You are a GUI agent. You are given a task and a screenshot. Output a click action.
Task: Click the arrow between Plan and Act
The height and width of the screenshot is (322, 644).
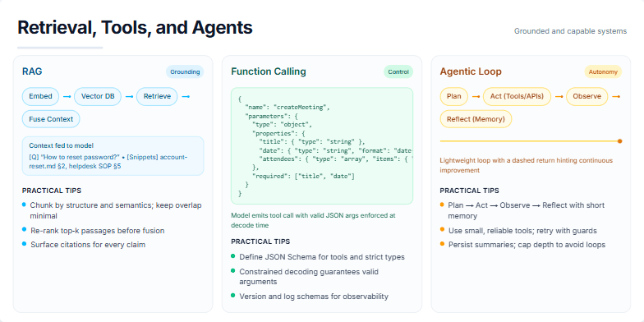point(476,97)
